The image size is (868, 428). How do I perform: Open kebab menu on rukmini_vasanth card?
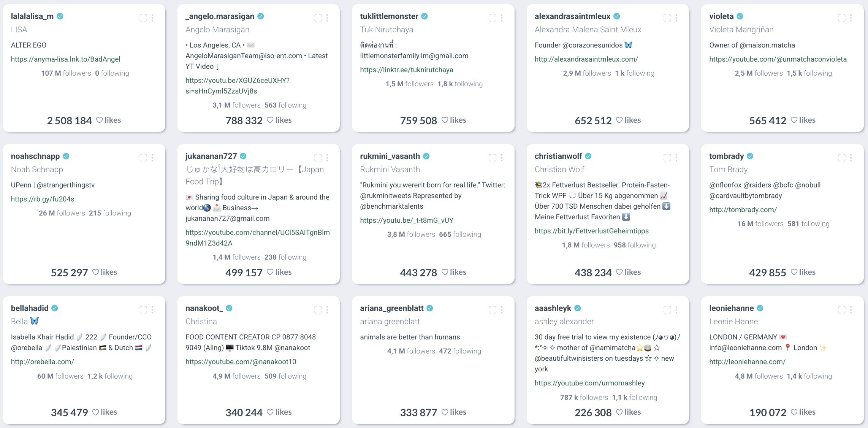(x=502, y=157)
